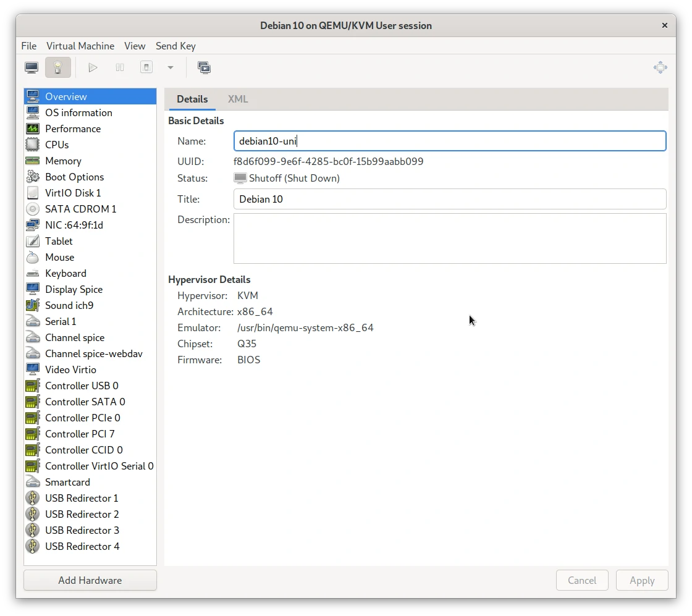Select Sound ich9 device
This screenshot has height=616, width=692.
90,305
